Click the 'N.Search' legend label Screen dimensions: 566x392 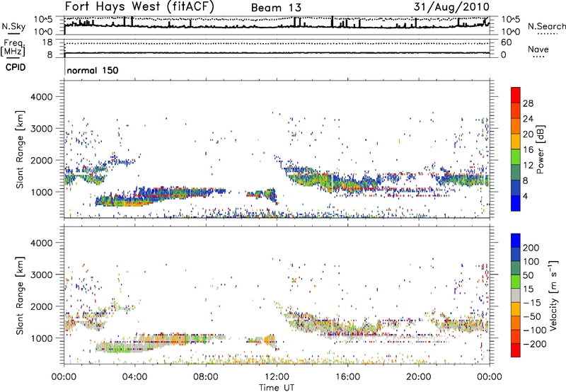[547, 26]
